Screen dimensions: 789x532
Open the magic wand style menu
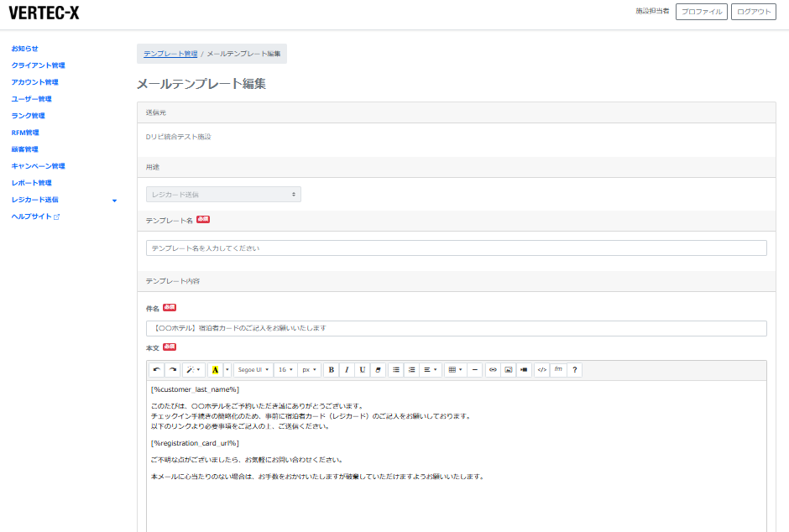tap(194, 369)
